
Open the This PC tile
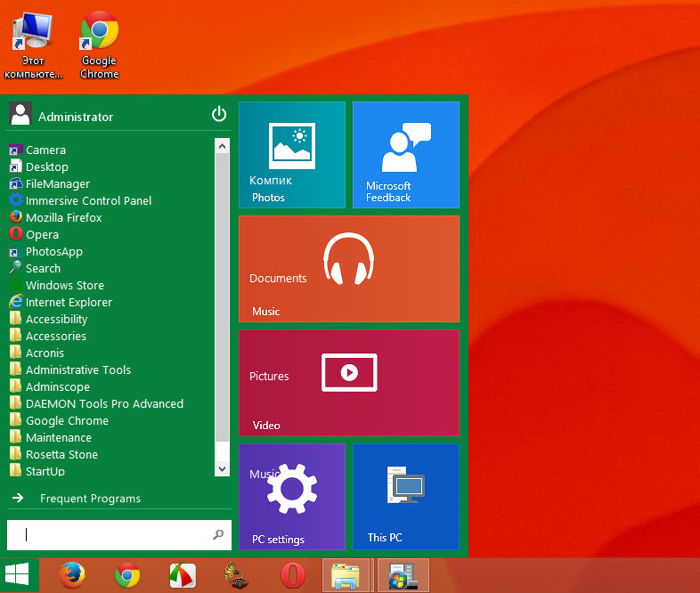click(x=406, y=497)
